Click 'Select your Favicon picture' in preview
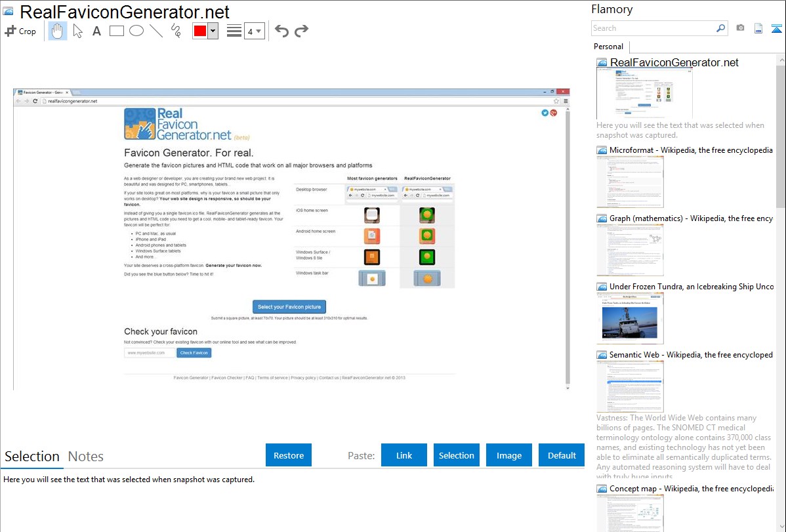The image size is (786, 532). click(289, 307)
